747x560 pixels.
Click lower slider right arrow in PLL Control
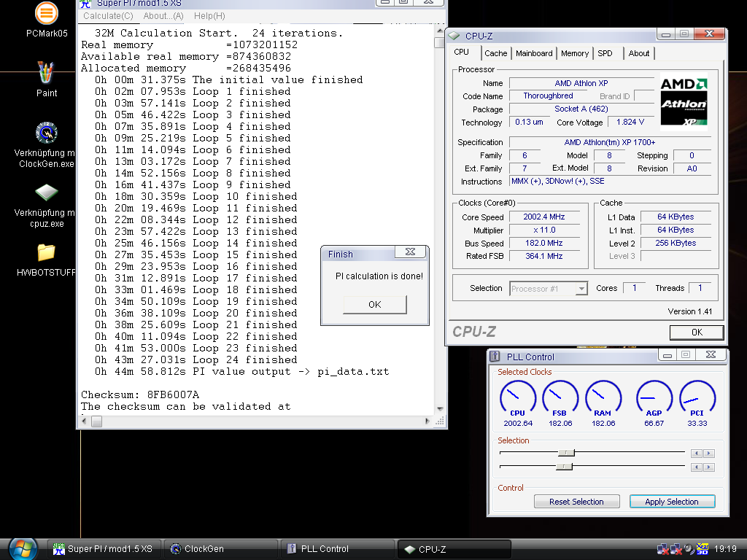click(708, 467)
